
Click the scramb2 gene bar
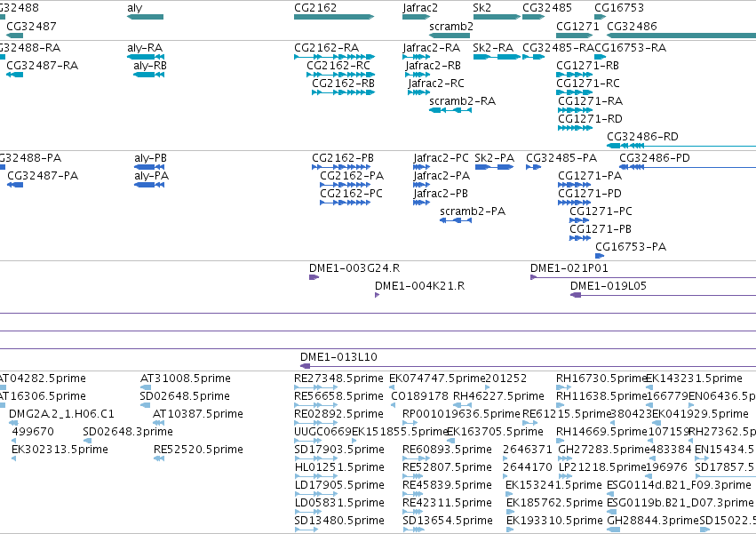tap(450, 36)
